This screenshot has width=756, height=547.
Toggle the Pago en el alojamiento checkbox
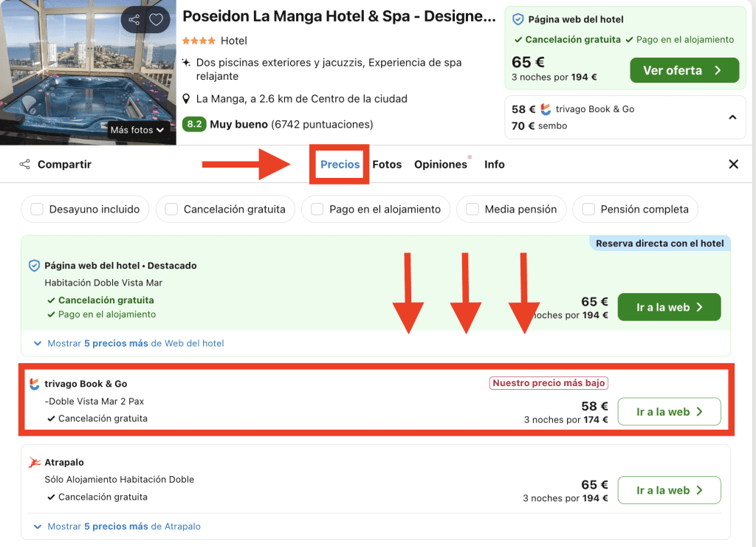(317, 210)
